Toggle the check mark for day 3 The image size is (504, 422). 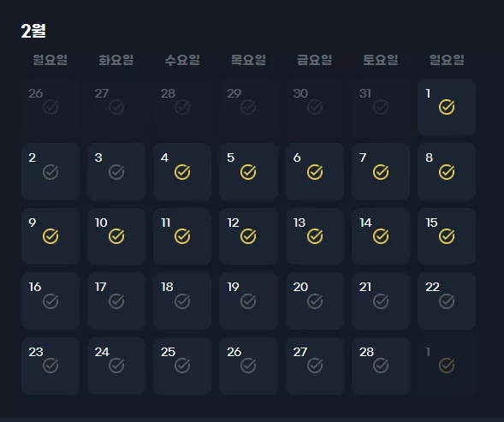[116, 172]
